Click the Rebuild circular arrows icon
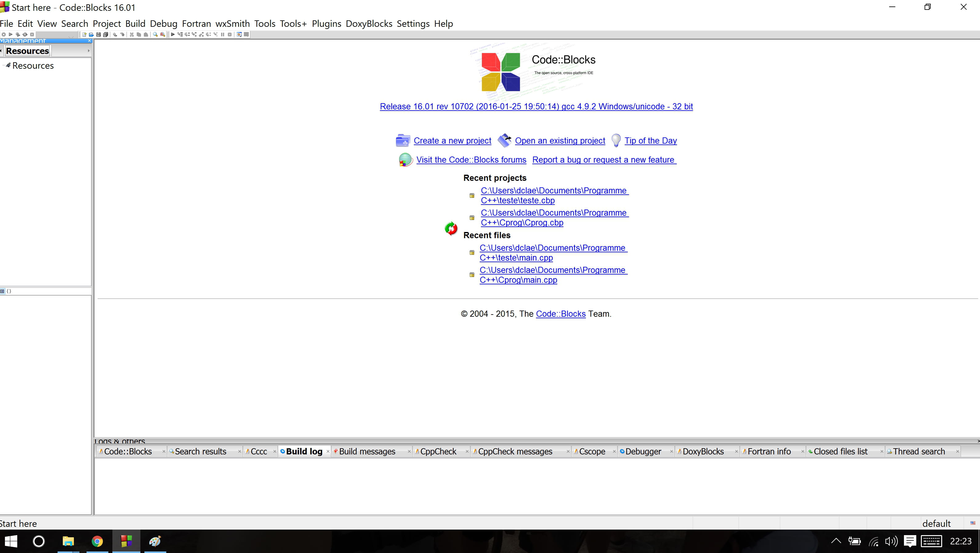This screenshot has height=553, width=980. pyautogui.click(x=25, y=35)
